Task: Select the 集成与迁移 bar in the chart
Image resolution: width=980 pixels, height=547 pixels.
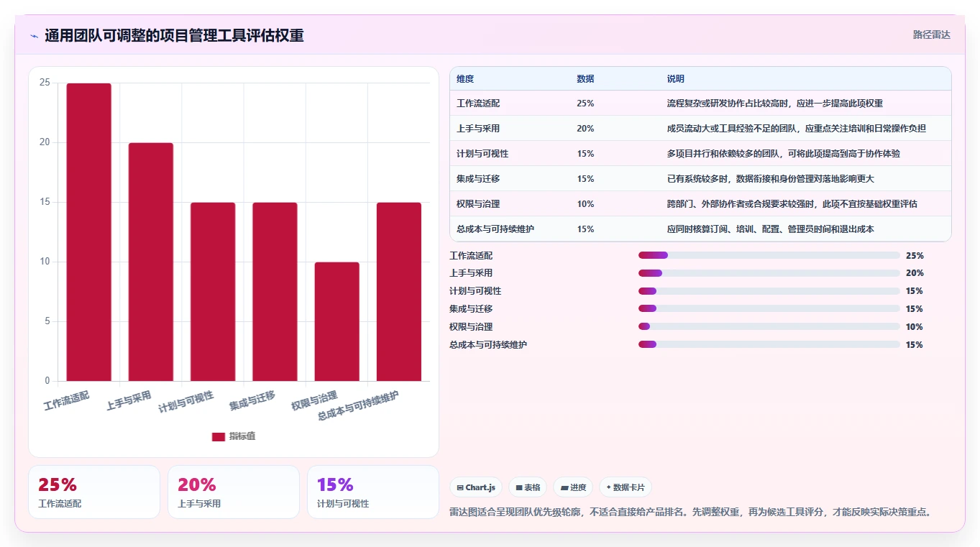Action: [x=275, y=292]
